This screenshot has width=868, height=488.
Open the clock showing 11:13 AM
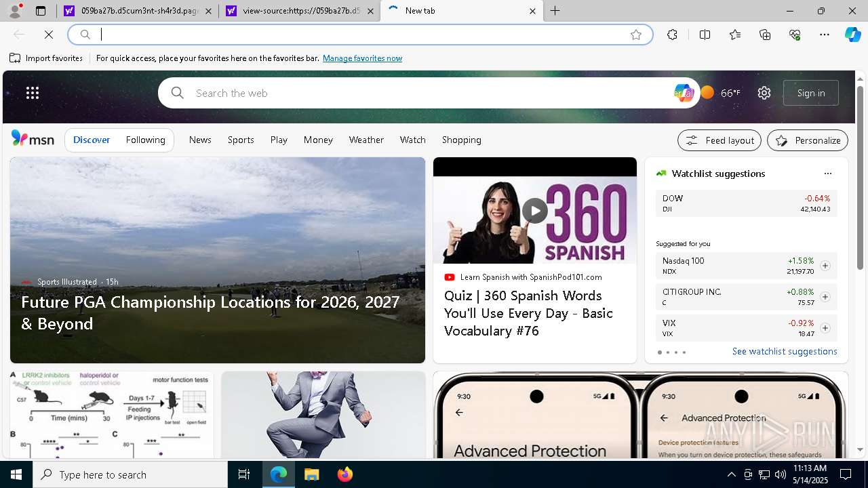pyautogui.click(x=810, y=474)
